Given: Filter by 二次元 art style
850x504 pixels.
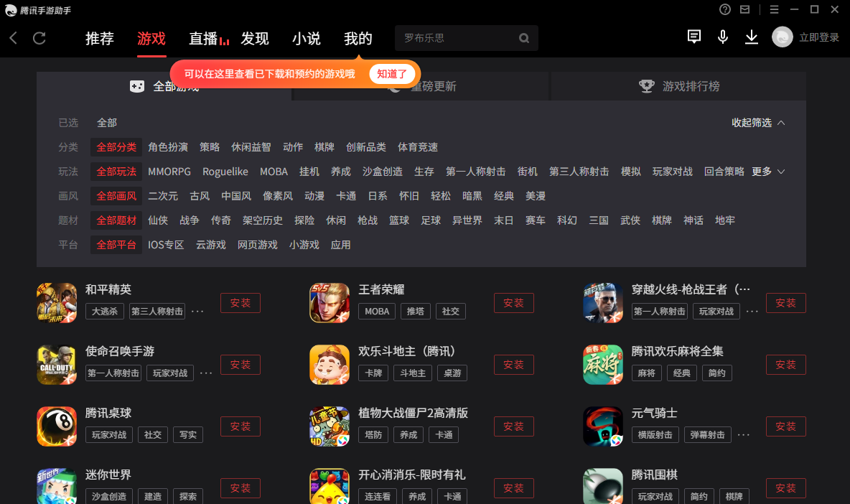Looking at the screenshot, I should pyautogui.click(x=163, y=195).
